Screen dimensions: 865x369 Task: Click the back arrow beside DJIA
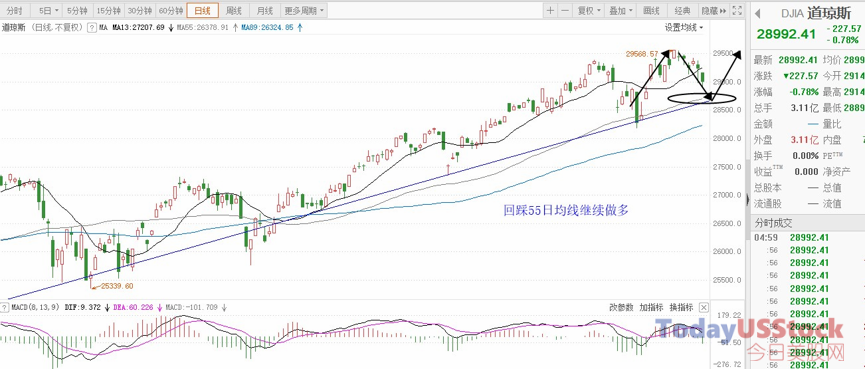pos(758,13)
